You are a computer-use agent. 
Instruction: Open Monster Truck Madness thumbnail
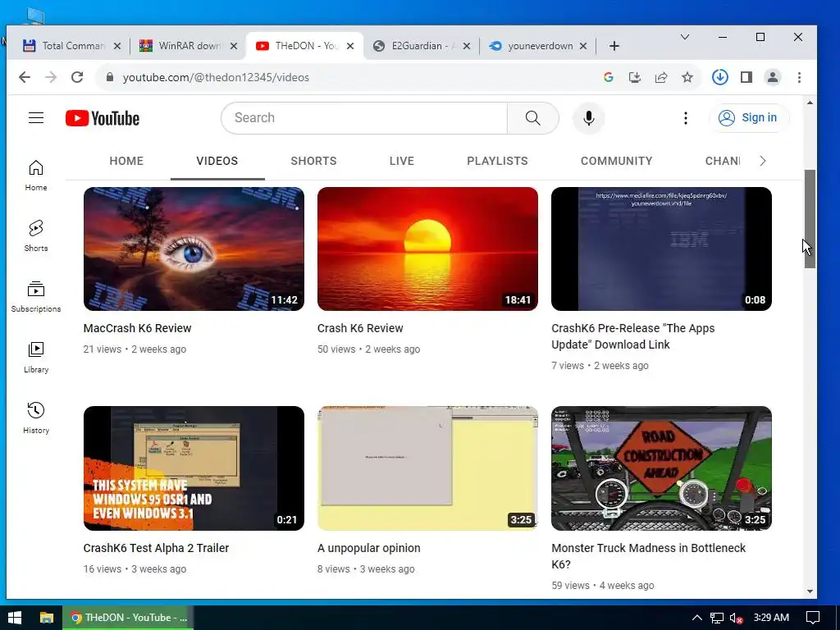661,468
